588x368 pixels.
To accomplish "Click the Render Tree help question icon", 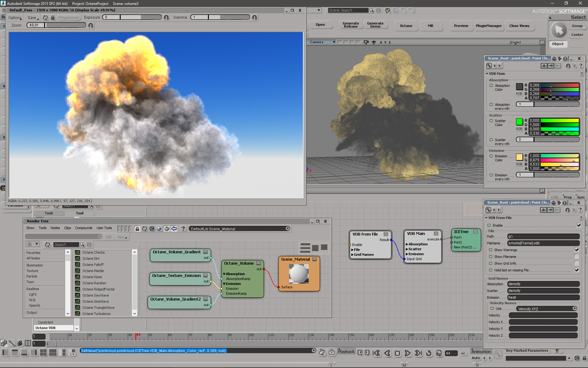I will coord(183,228).
